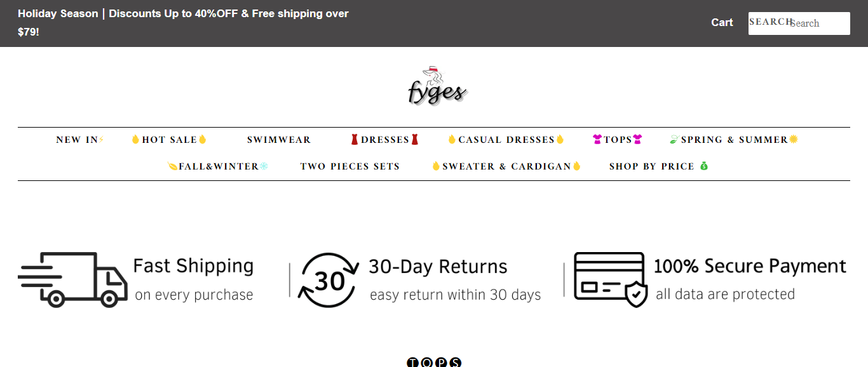Open the Dresses menu item
The width and height of the screenshot is (868, 367).
(x=384, y=140)
